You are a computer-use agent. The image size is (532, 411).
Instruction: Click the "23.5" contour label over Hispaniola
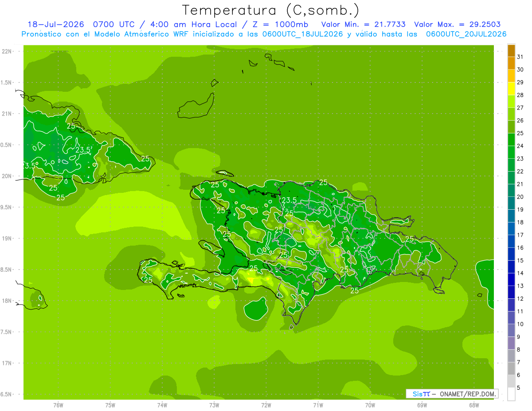(289, 200)
